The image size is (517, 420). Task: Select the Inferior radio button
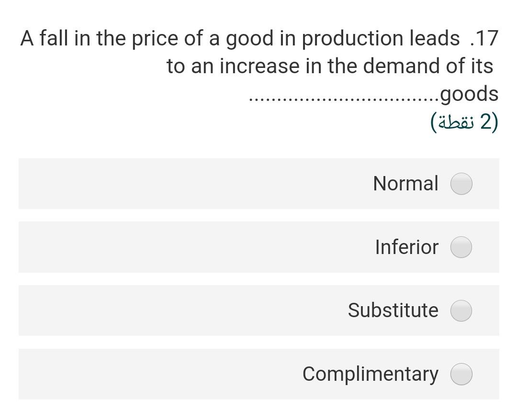(461, 247)
